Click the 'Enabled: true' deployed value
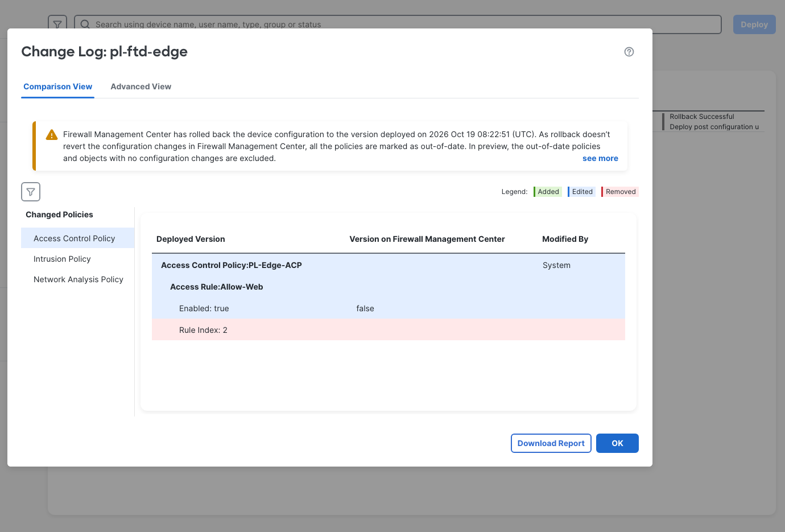Screen dimensions: 785x532 [x=204, y=308]
